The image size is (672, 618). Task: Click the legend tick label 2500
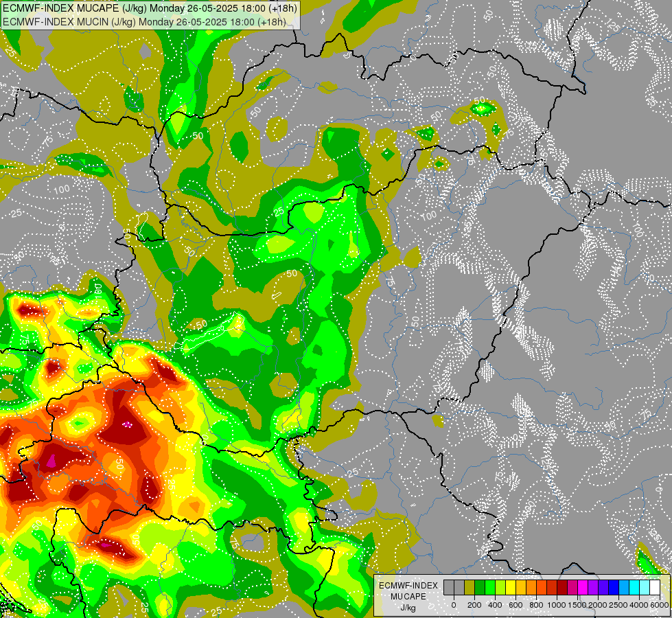point(618,605)
